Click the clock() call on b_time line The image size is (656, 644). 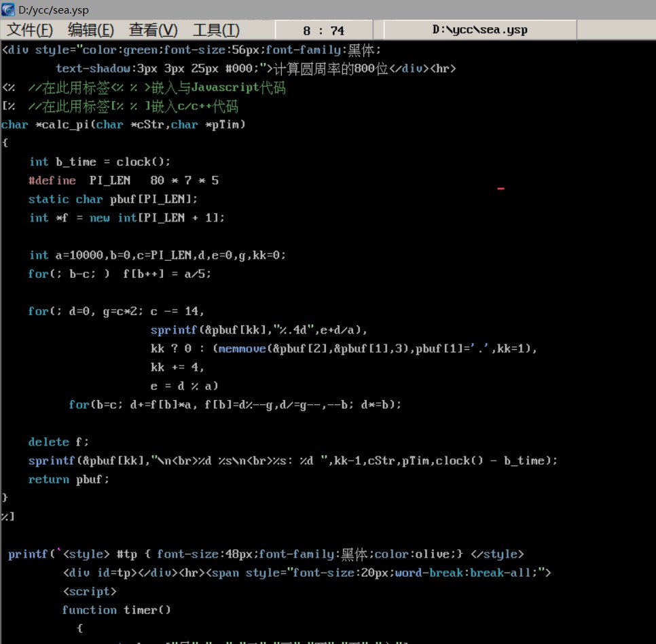[143, 162]
